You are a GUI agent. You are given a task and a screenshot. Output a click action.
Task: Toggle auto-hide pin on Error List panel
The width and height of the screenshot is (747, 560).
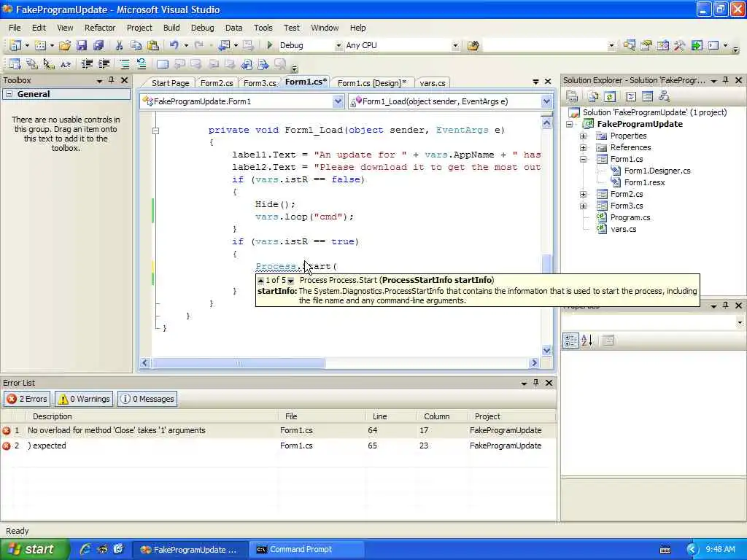536,382
